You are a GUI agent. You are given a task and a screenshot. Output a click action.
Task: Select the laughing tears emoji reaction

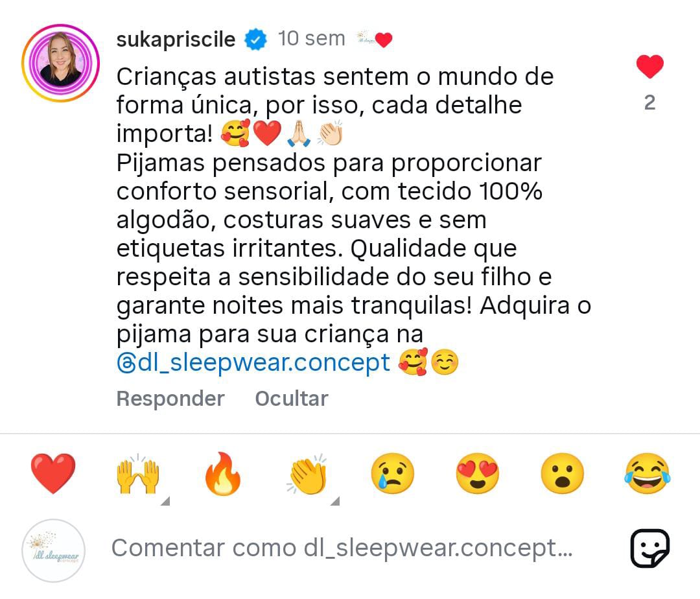tap(647, 474)
